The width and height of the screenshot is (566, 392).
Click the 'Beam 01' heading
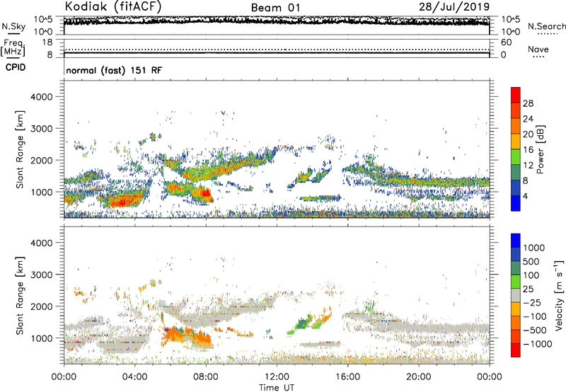point(275,8)
